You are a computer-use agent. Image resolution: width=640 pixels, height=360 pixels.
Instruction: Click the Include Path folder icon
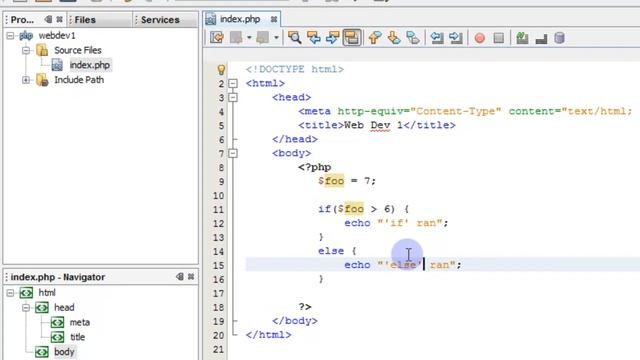click(x=42, y=80)
